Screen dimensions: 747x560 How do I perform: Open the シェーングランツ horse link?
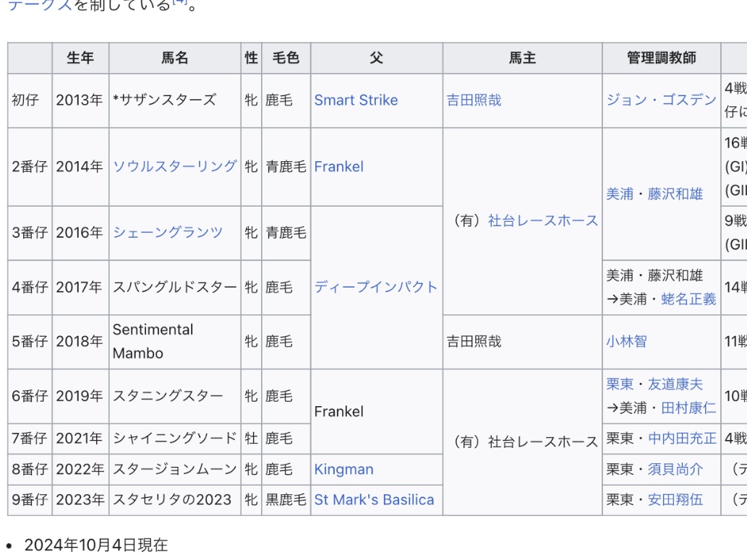pyautogui.click(x=168, y=233)
